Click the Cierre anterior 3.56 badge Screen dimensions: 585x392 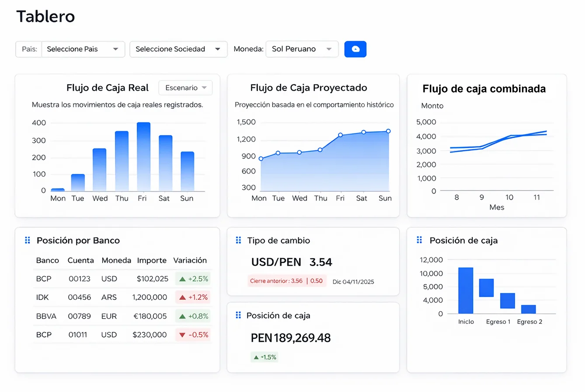pos(287,281)
